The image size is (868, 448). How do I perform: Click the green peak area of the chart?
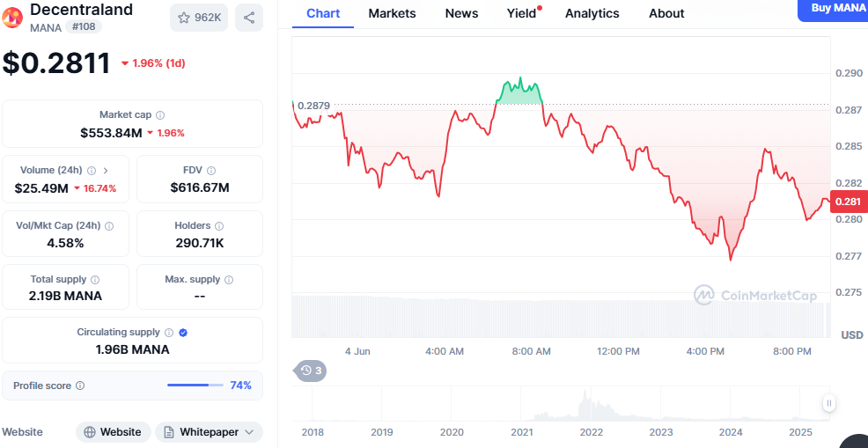pyautogui.click(x=519, y=93)
